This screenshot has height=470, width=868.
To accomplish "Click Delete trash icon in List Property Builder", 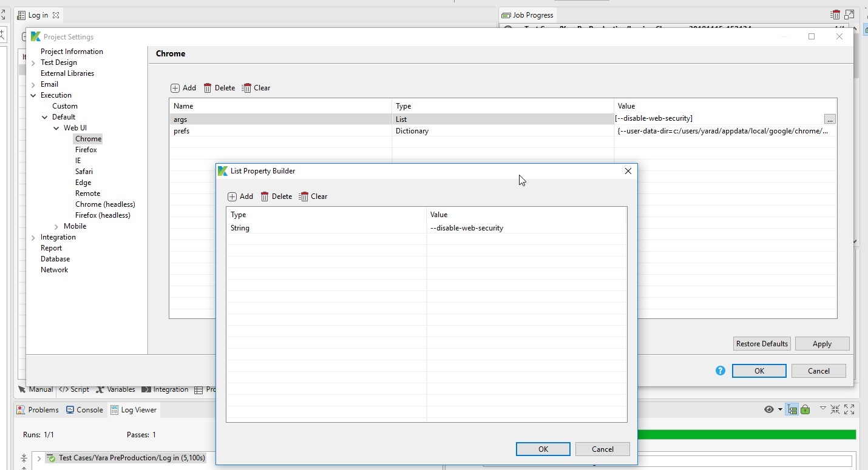I will coord(265,196).
